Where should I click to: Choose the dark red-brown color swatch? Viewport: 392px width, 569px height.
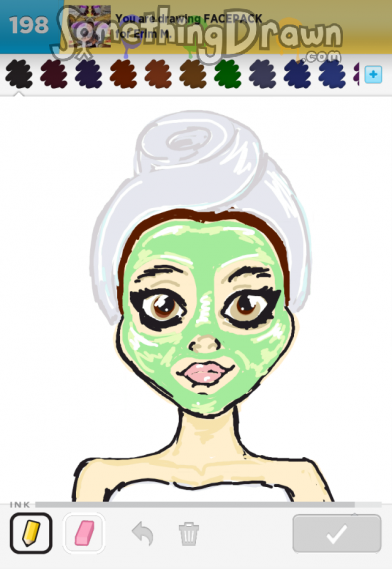123,74
